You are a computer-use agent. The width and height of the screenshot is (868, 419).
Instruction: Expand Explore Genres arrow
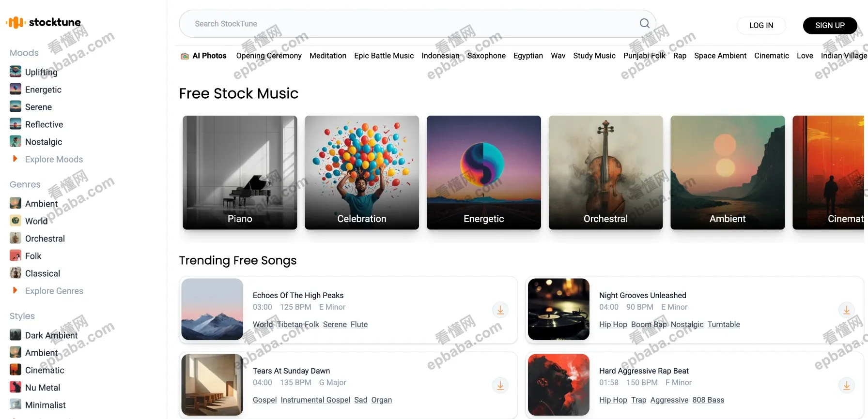coord(15,290)
